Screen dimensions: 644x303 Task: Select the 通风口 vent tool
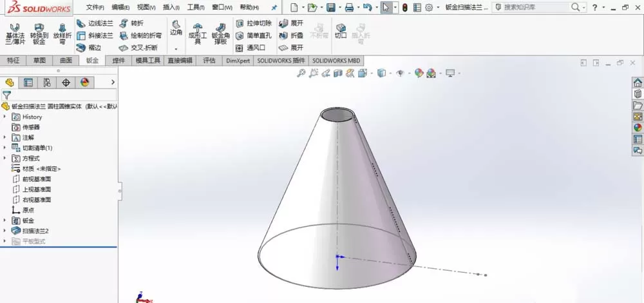[x=251, y=48]
